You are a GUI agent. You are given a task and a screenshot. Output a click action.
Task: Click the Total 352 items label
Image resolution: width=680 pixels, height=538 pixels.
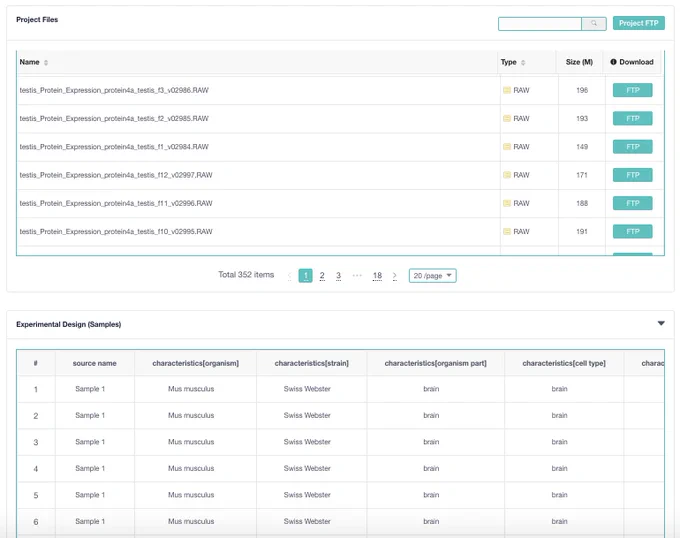pyautogui.click(x=246, y=274)
